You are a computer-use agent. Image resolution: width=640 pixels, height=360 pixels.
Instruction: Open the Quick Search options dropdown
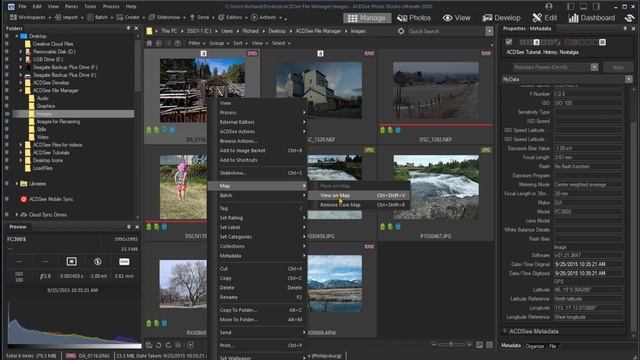tap(489, 31)
